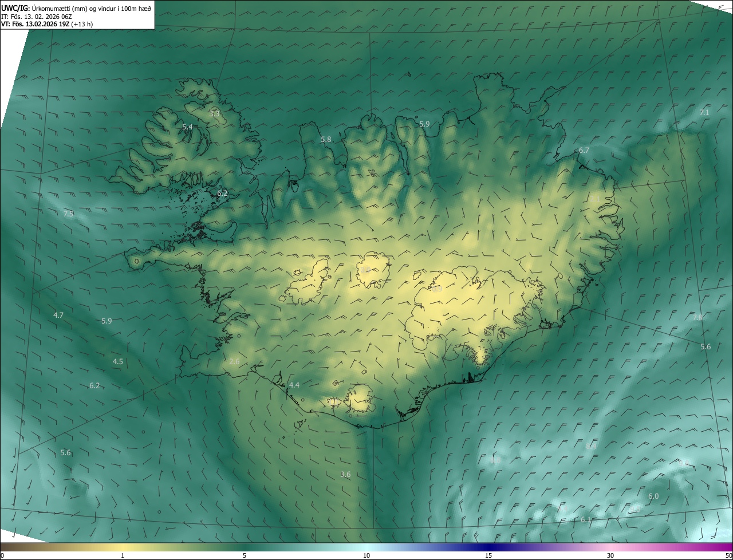Select the "VT: Fös. 13.02.2026 19Z (+13 h)" line

[47, 24]
